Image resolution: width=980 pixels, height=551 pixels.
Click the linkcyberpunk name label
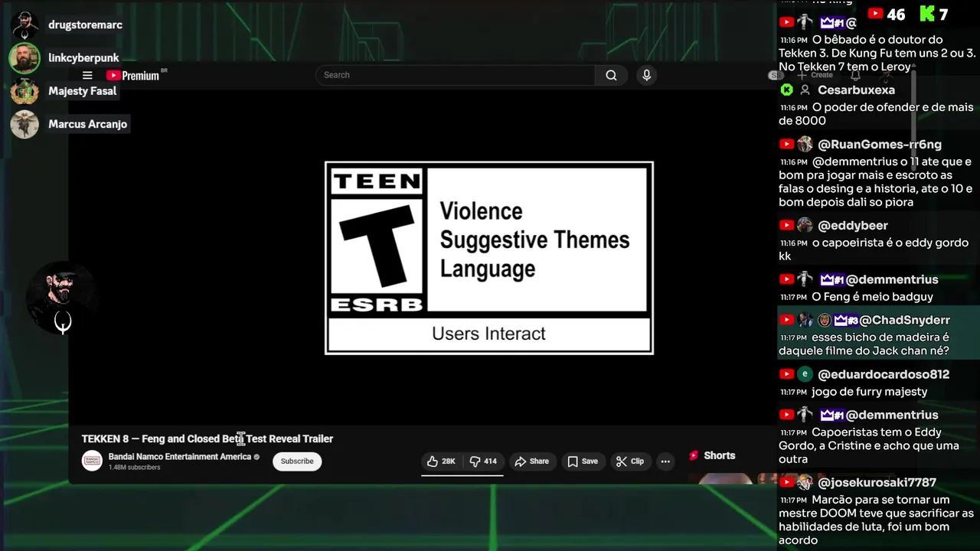point(83,58)
